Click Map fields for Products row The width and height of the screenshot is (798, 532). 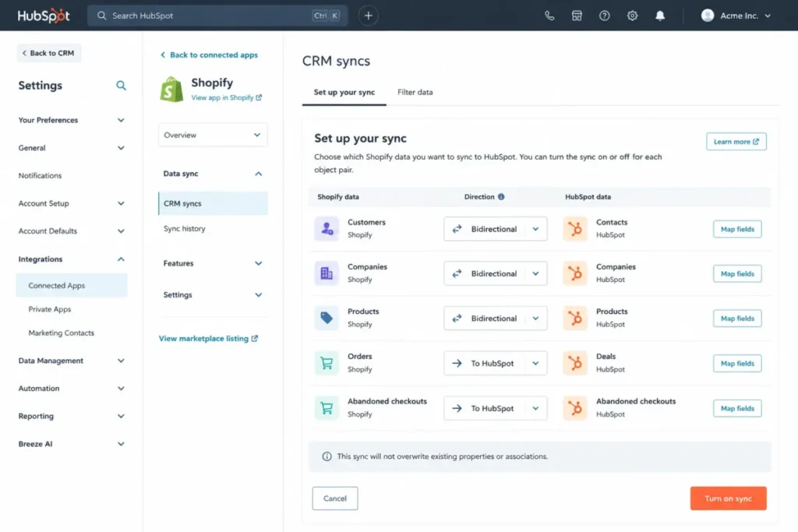(x=737, y=319)
